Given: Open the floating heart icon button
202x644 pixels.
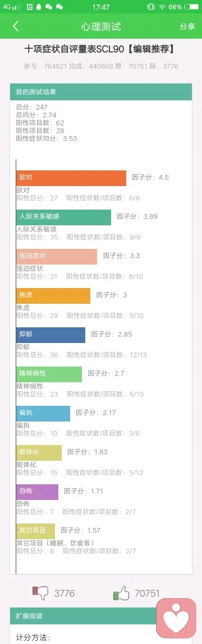Looking at the screenshot, I should [177, 618].
